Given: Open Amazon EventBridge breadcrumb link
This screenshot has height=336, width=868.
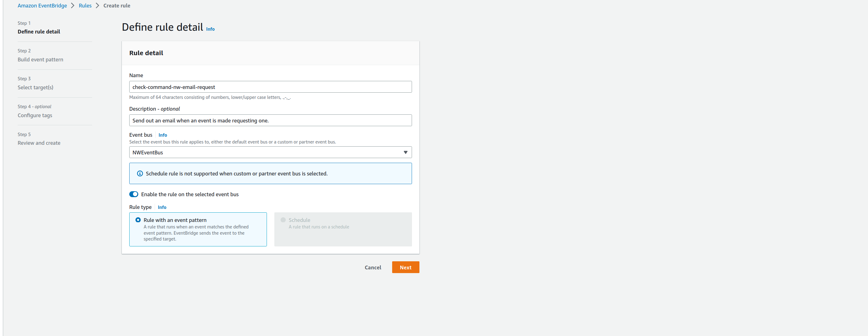Looking at the screenshot, I should [x=42, y=6].
